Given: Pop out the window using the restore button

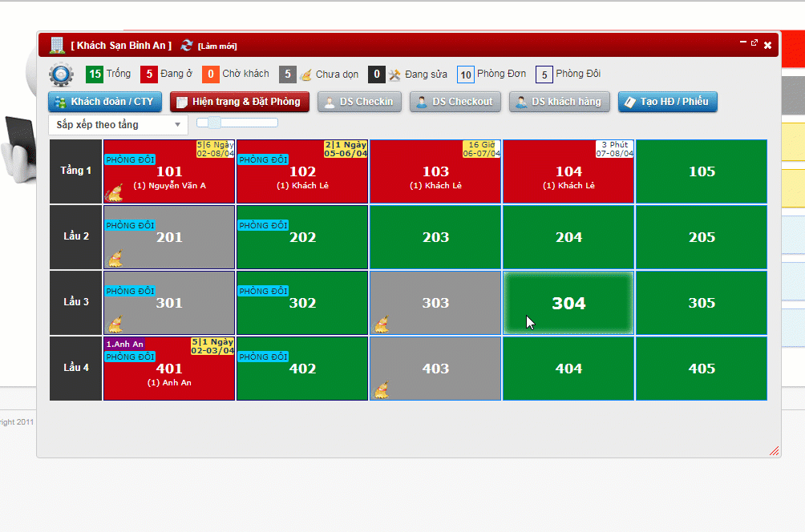Looking at the screenshot, I should click(x=754, y=43).
